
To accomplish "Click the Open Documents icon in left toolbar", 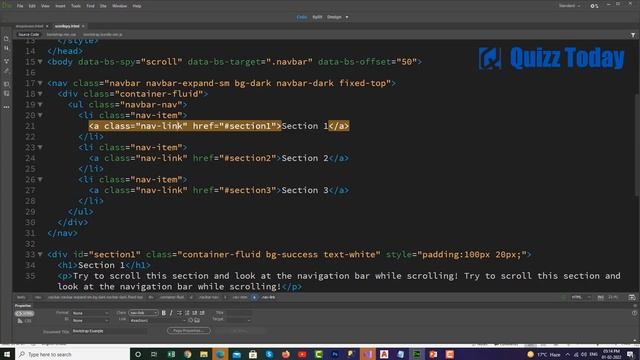I will click(6, 39).
